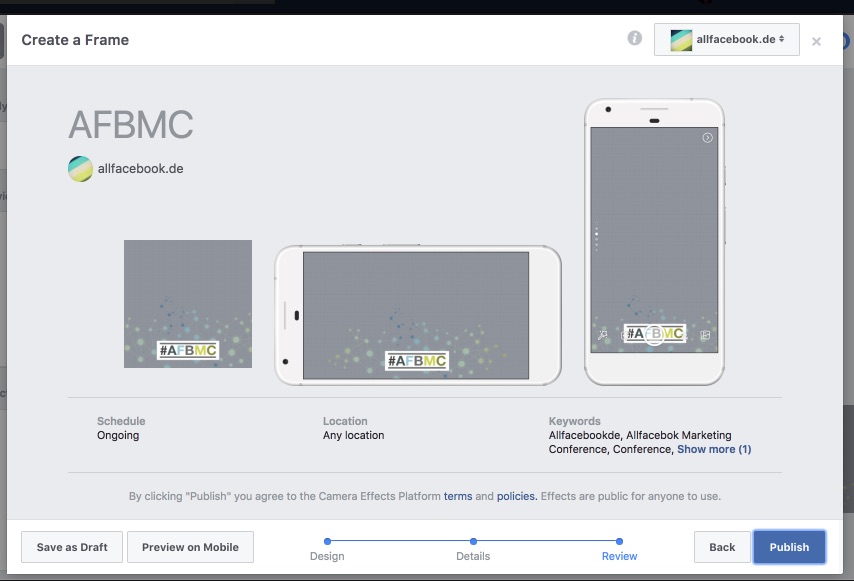854x581 pixels.
Task: Select the Review step
Action: [x=619, y=556]
